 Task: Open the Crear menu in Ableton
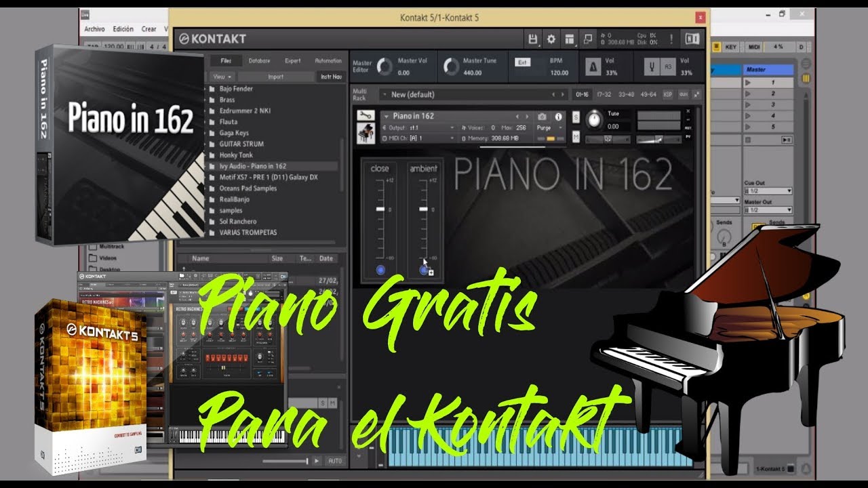pyautogui.click(x=149, y=29)
